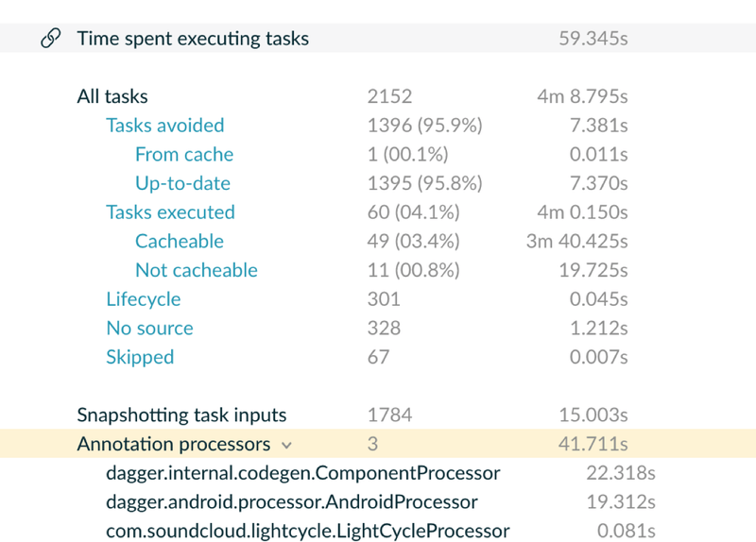Click the permalink chain icon
Screen dimensions: 756x542
[x=51, y=38]
